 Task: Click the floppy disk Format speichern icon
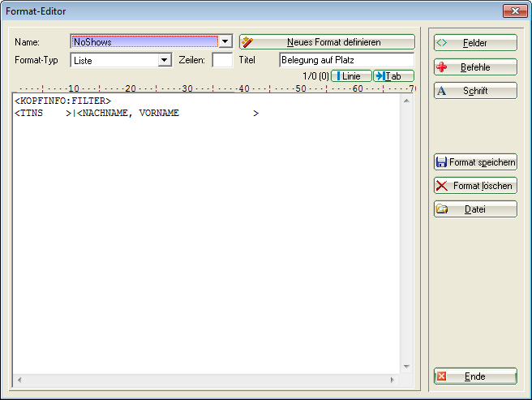click(x=442, y=162)
